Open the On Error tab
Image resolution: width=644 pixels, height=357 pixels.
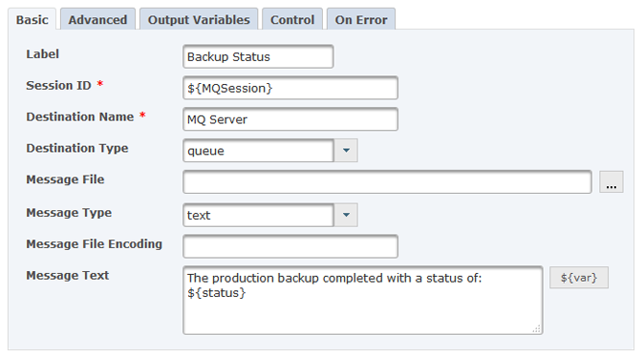pyautogui.click(x=361, y=19)
